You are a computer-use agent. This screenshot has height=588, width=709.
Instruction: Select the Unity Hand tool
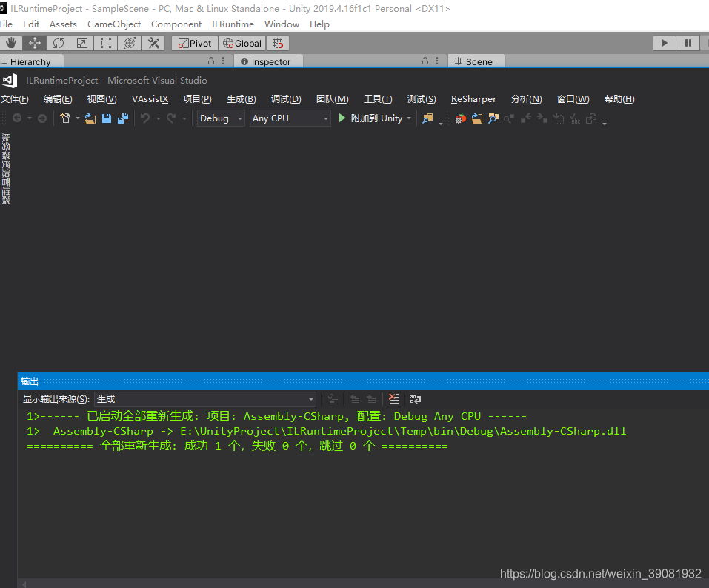coord(11,44)
